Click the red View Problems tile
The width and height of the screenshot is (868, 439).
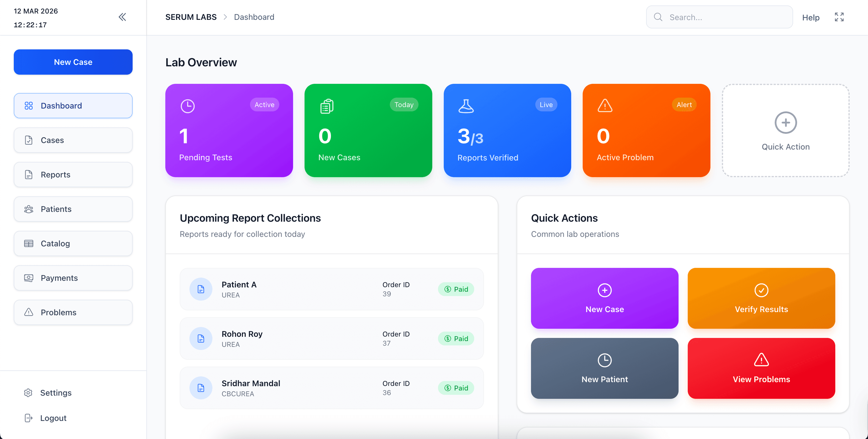click(761, 368)
